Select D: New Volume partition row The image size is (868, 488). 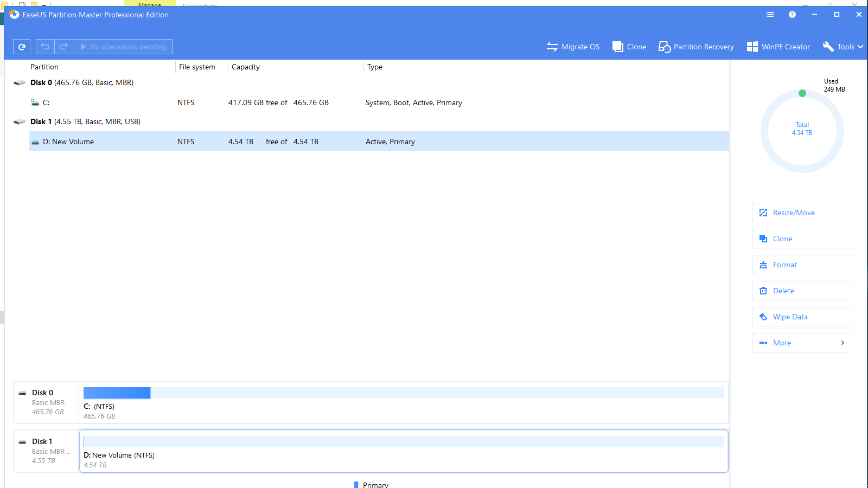379,141
